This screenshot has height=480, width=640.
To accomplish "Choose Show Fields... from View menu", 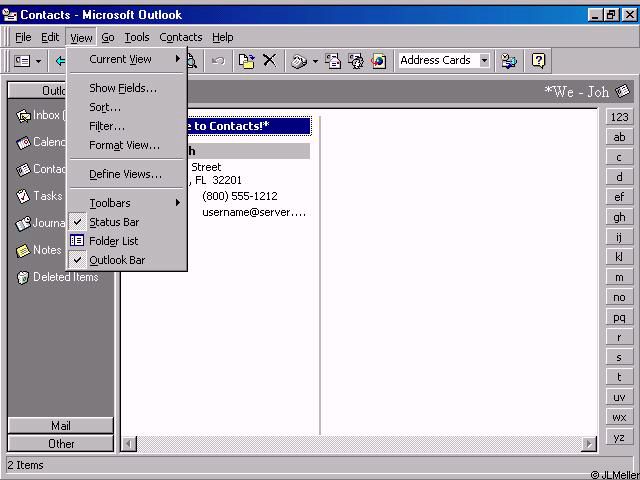I will (x=127, y=88).
